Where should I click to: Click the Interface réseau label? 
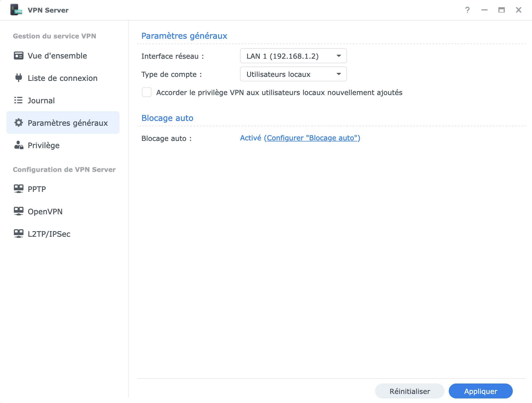172,56
